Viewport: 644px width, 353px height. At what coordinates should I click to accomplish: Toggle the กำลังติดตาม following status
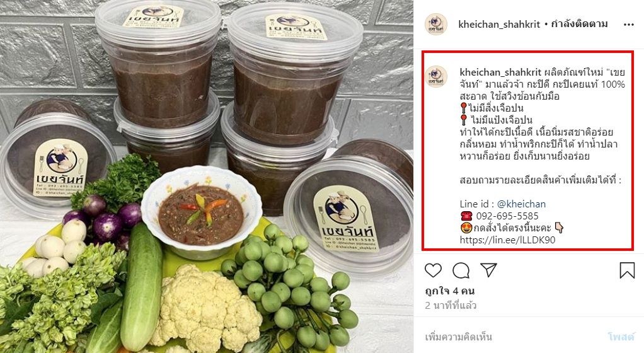(580, 24)
